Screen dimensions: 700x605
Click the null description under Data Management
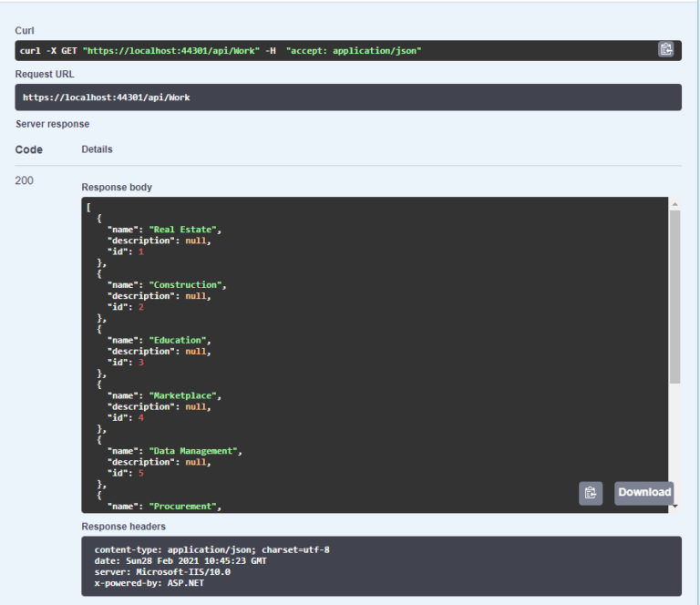coord(196,462)
